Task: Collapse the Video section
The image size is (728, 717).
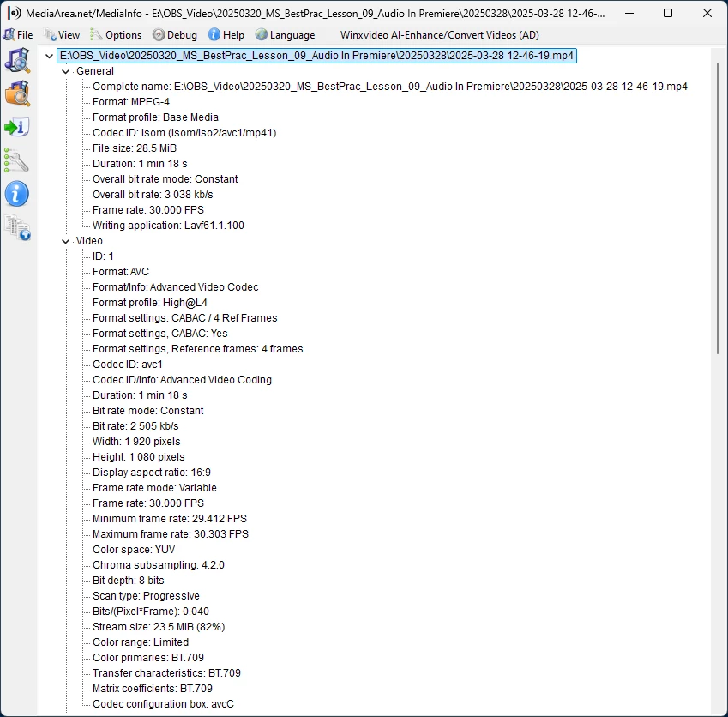Action: point(65,241)
